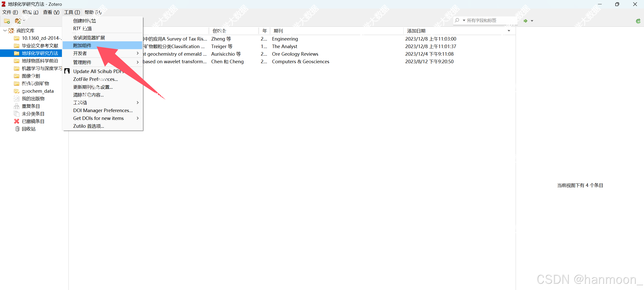Screen dimensions: 644x290
Task: Open search mode dropdown beside magnifier
Action: click(x=464, y=20)
